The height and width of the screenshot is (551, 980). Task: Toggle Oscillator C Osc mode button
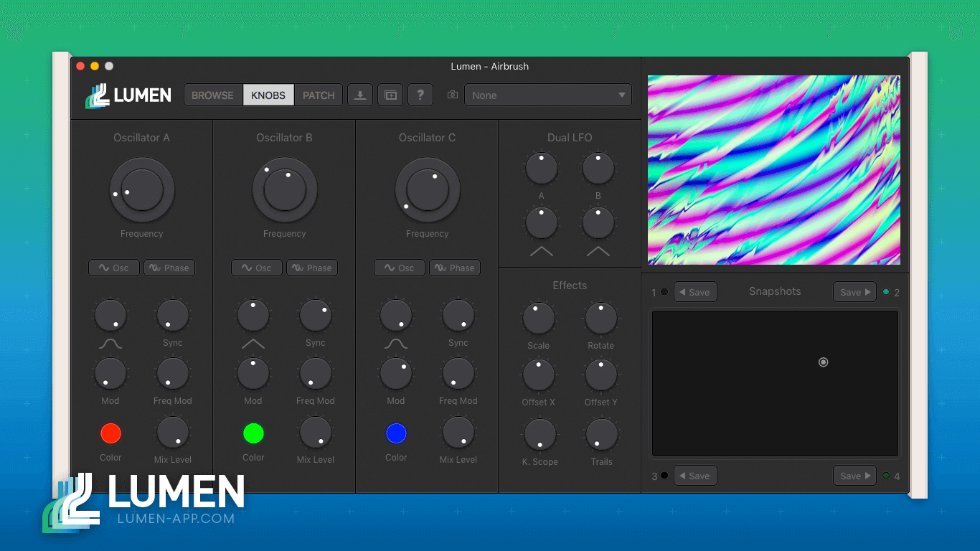point(400,268)
